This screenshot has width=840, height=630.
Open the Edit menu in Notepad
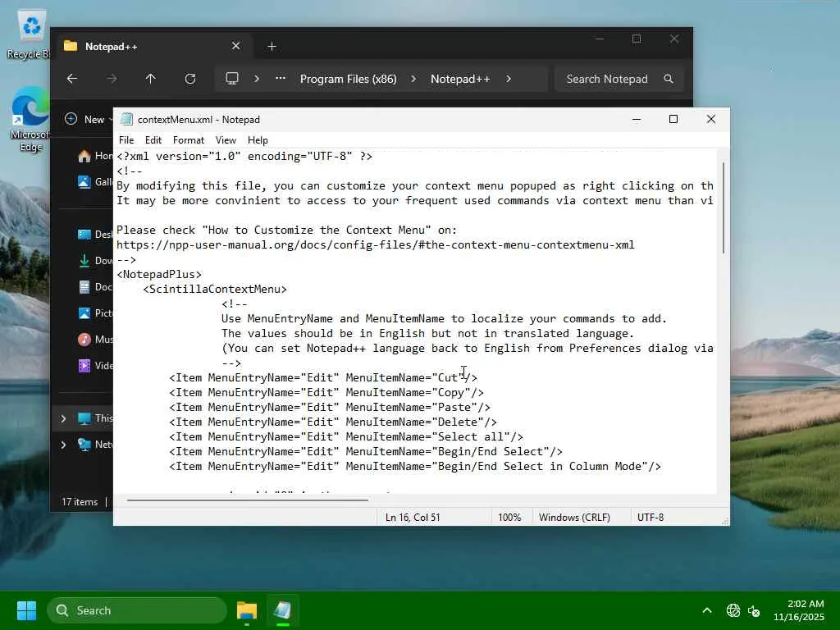pos(153,140)
